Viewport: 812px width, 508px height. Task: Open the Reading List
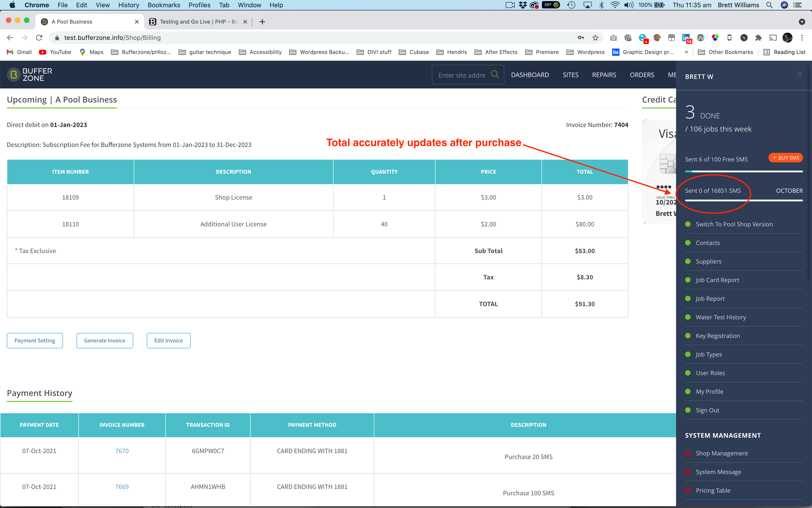pos(784,52)
